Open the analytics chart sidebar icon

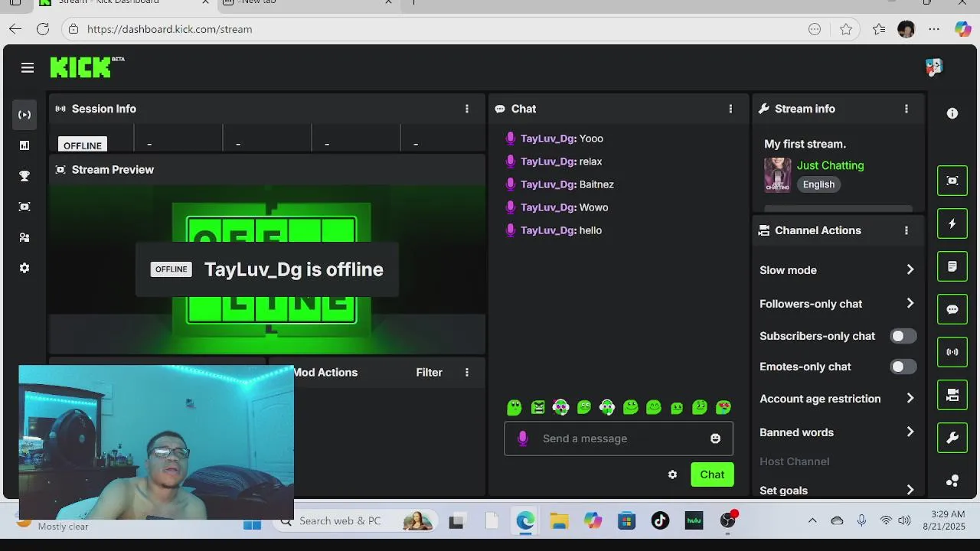point(24,145)
